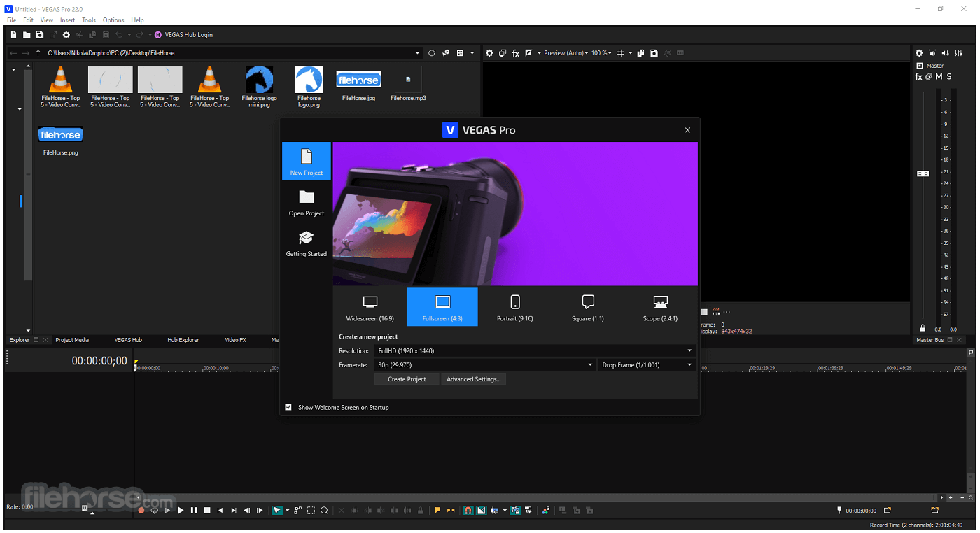Click the Video Output FX icon in preview
980x533 pixels.
tap(516, 53)
